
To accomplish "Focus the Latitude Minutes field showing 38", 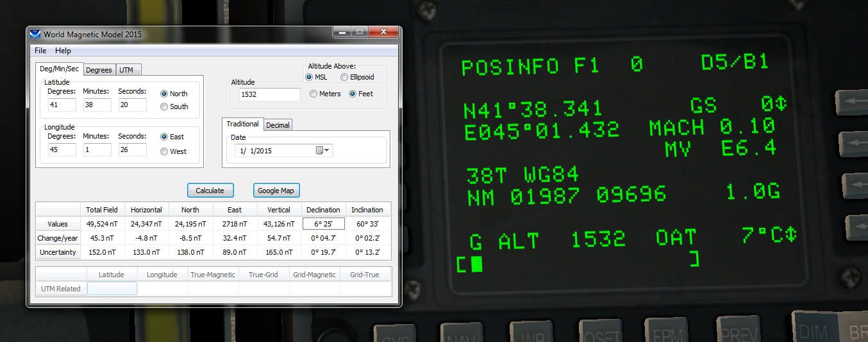I will (x=97, y=105).
